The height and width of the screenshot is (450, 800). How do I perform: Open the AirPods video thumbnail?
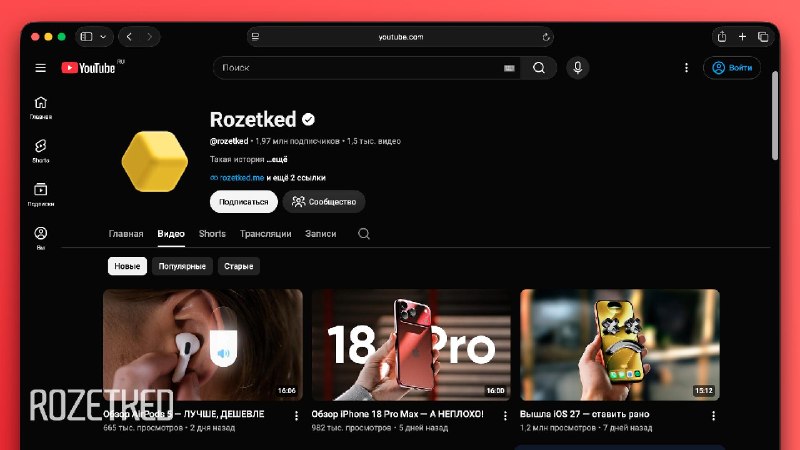[x=203, y=345]
